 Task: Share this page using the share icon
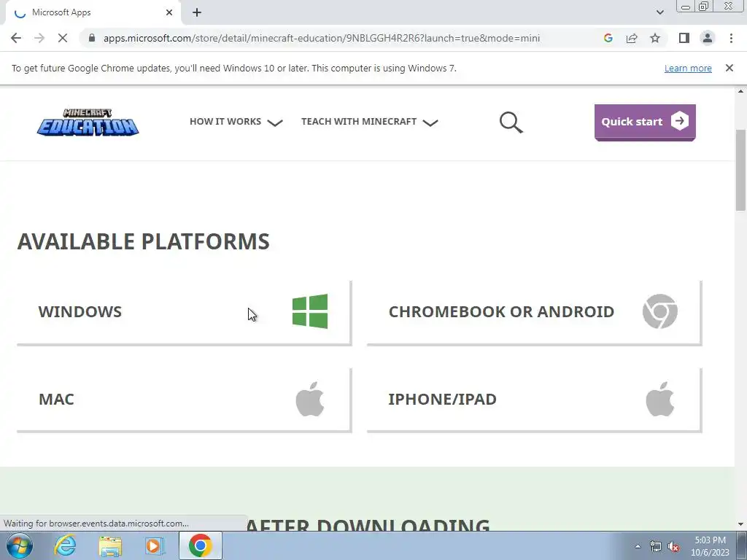632,38
